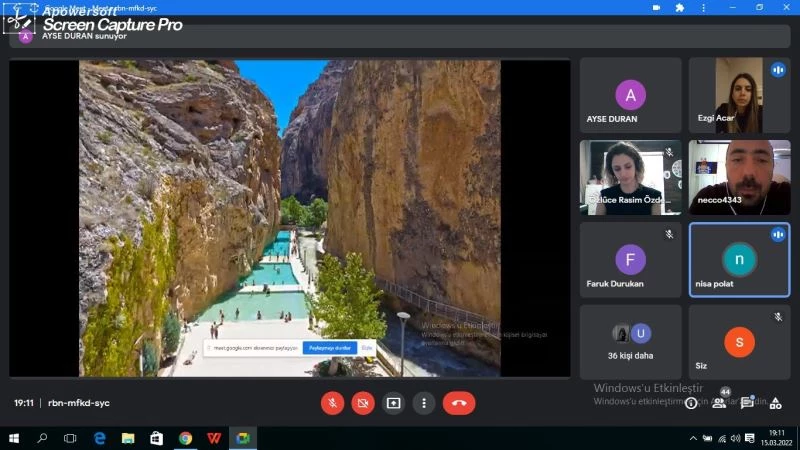
Task: Unmute the microphone in the call bar
Action: tap(332, 403)
